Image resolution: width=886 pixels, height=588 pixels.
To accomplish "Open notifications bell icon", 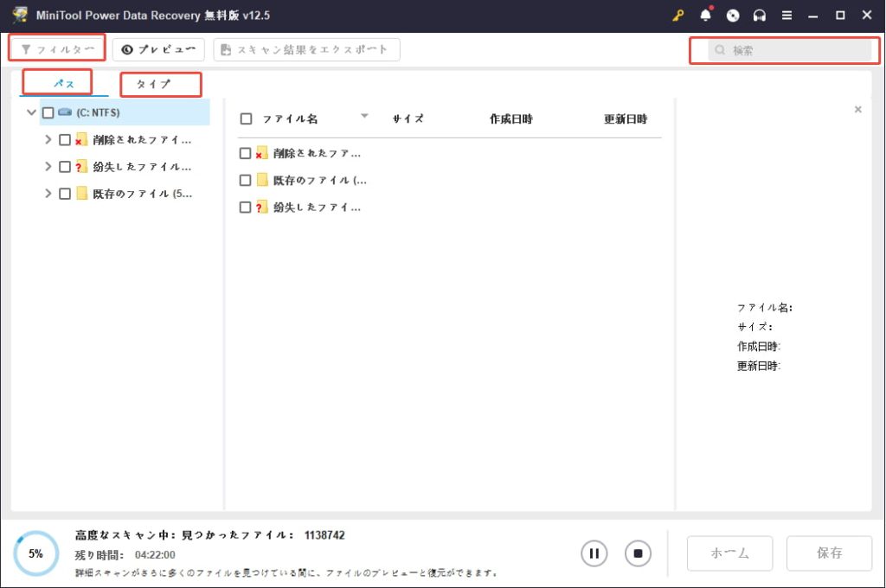I will tap(706, 15).
